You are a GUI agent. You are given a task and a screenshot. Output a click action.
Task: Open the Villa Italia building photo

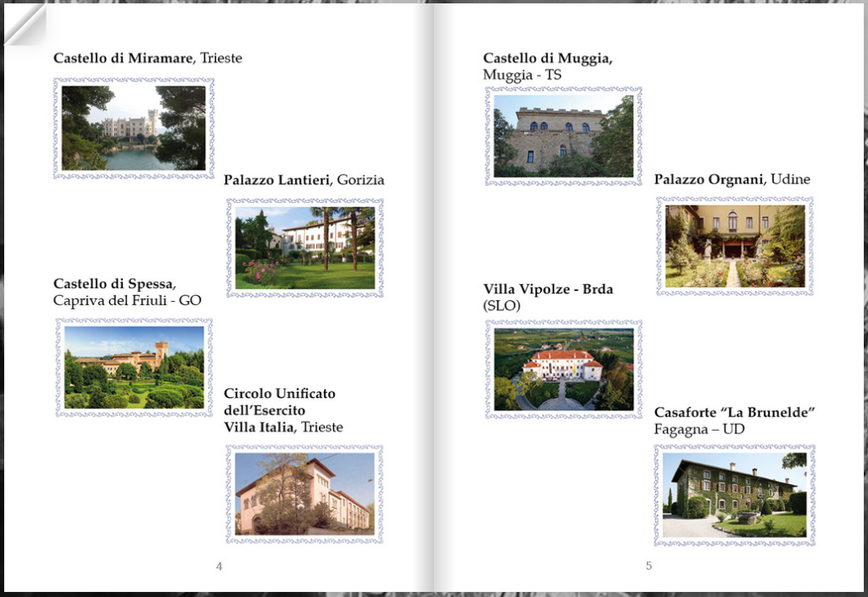click(x=305, y=494)
